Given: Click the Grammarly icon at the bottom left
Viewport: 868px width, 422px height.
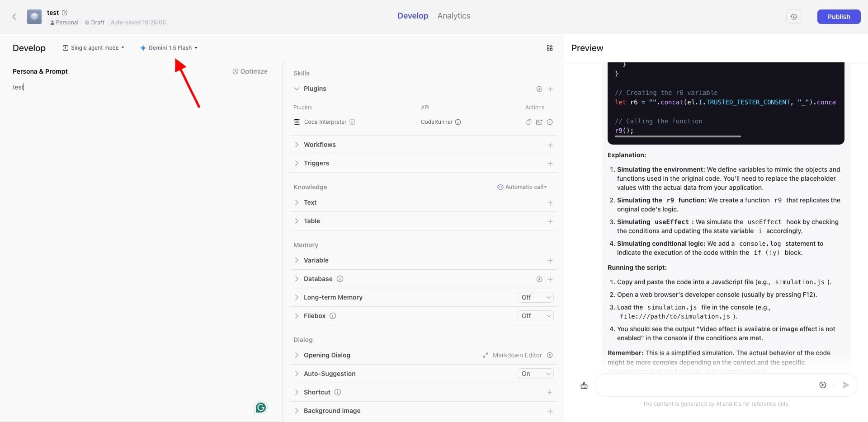Looking at the screenshot, I should tap(260, 408).
